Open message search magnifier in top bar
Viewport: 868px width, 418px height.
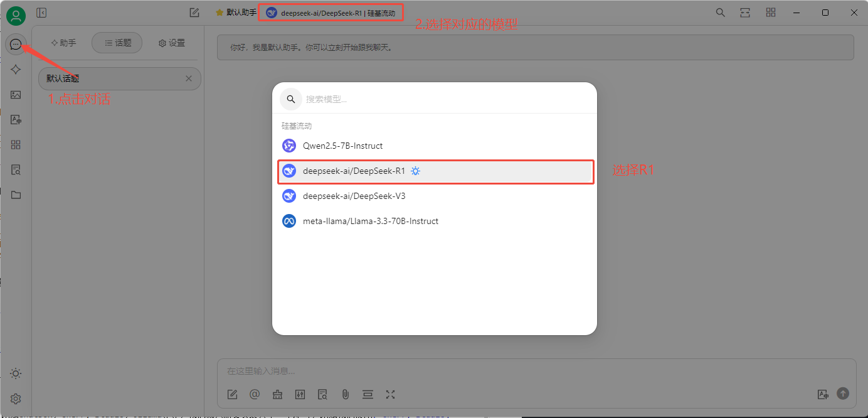[721, 13]
